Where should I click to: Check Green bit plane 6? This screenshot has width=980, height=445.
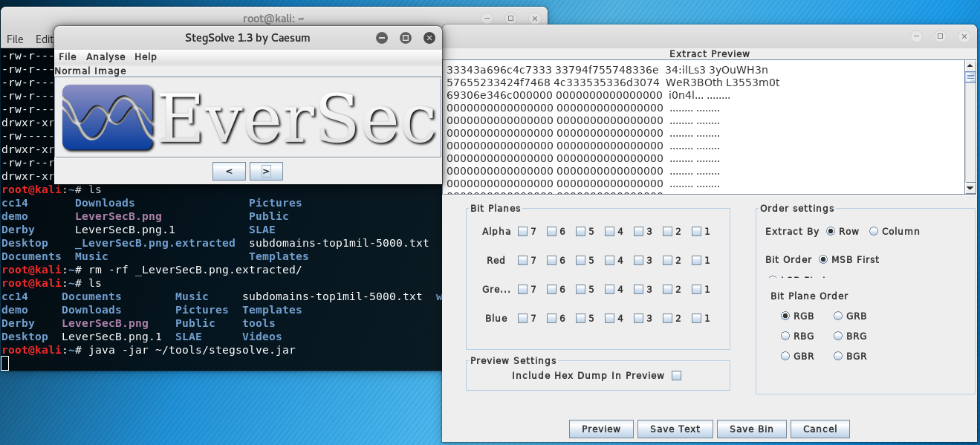pyautogui.click(x=552, y=289)
